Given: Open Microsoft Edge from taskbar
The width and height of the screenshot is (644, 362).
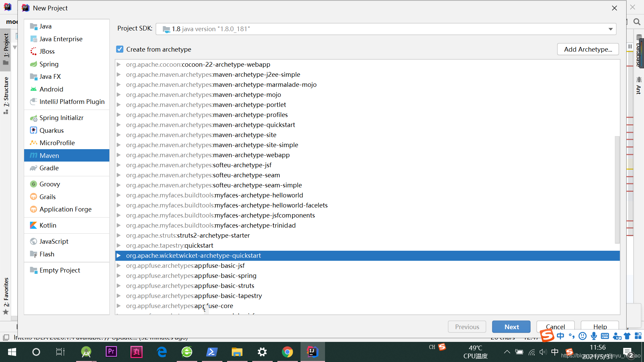Looking at the screenshot, I should 162,352.
